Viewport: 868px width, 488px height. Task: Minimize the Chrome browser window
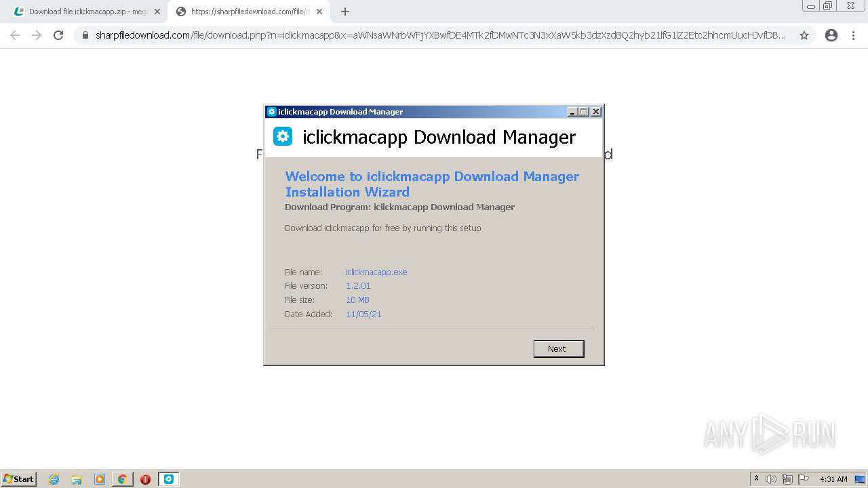(x=810, y=5)
